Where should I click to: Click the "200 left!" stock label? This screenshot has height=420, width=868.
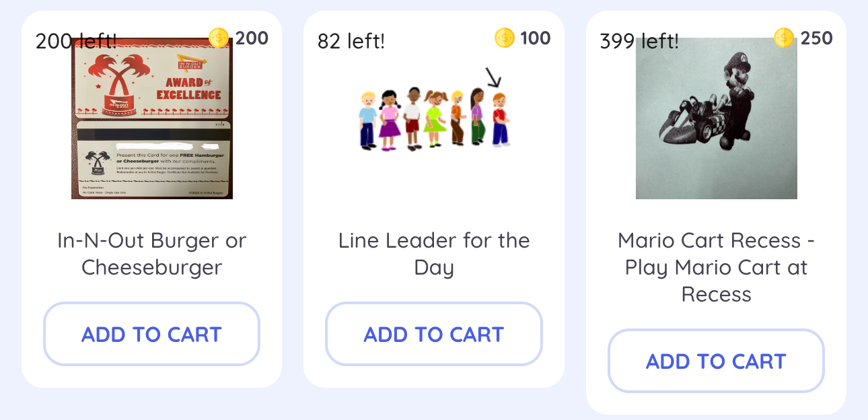pos(76,41)
